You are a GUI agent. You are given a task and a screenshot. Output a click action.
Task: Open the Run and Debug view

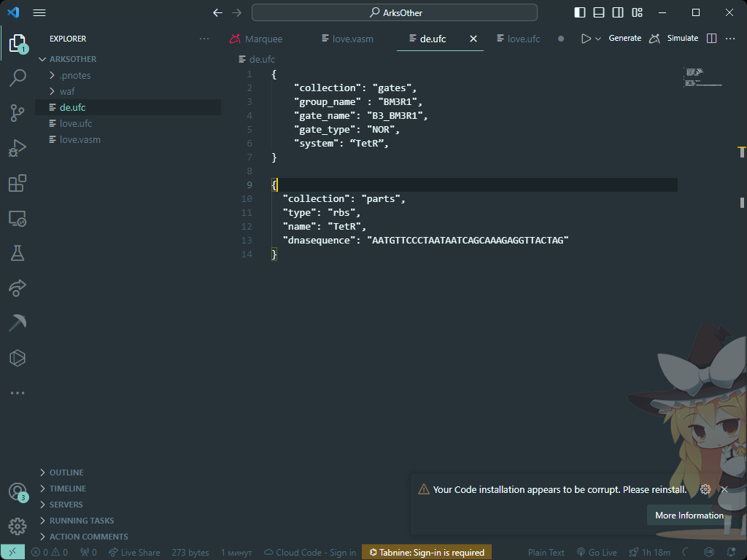coord(18,148)
